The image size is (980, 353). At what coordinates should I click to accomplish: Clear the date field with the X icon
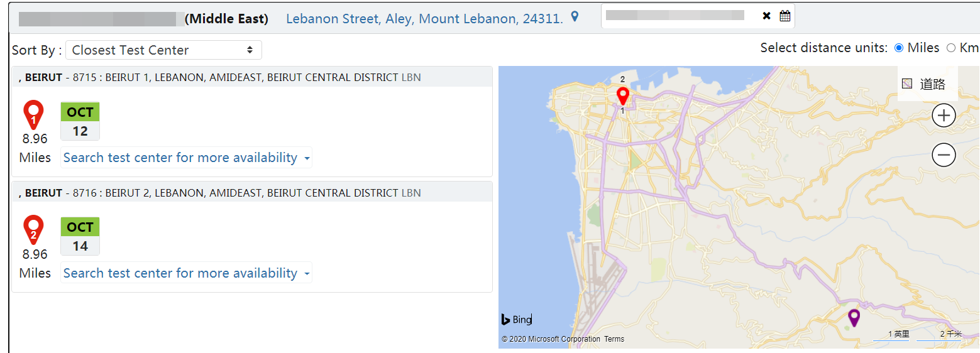coord(766,16)
